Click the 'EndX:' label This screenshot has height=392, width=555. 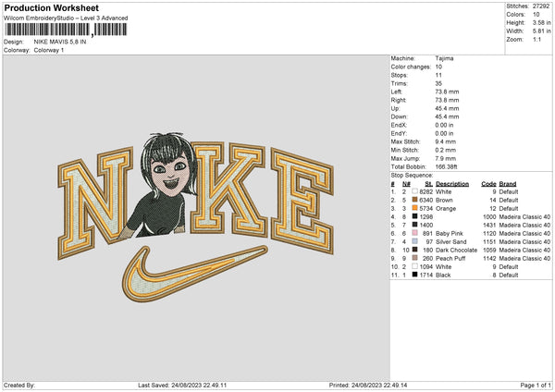[x=399, y=125]
